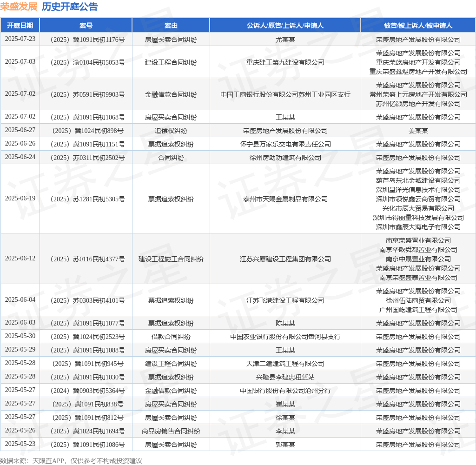Image resolution: width=476 pixels, height=465 pixels.
Task: Click the date cell '2025-06-12'
Action: 20,259
